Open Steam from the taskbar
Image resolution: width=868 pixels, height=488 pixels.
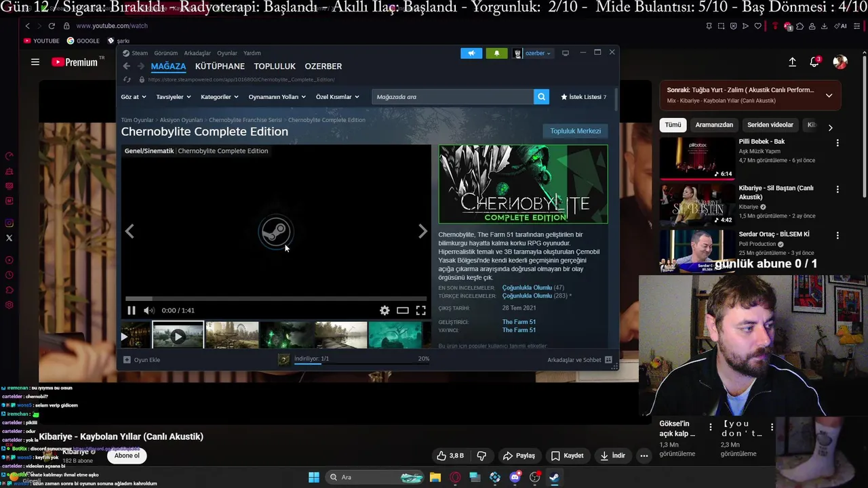tap(554, 477)
